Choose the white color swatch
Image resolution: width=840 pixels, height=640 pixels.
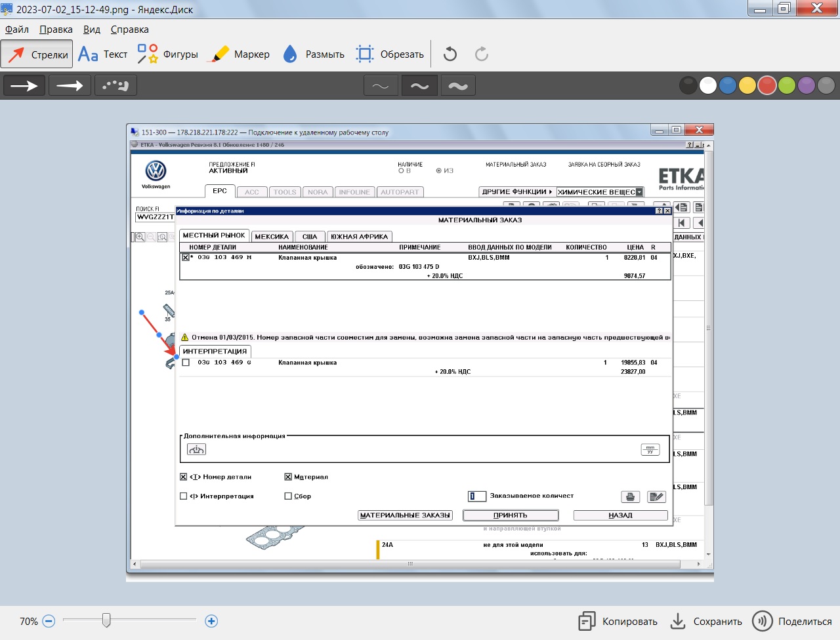pyautogui.click(x=708, y=85)
